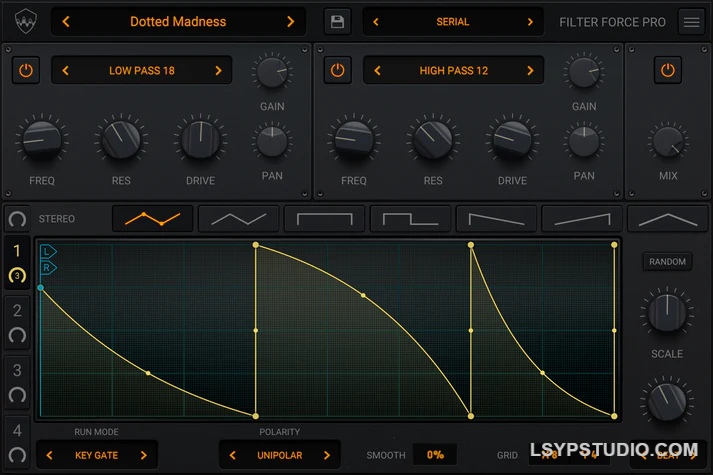Select next filter type after Low Pass 18

[218, 70]
